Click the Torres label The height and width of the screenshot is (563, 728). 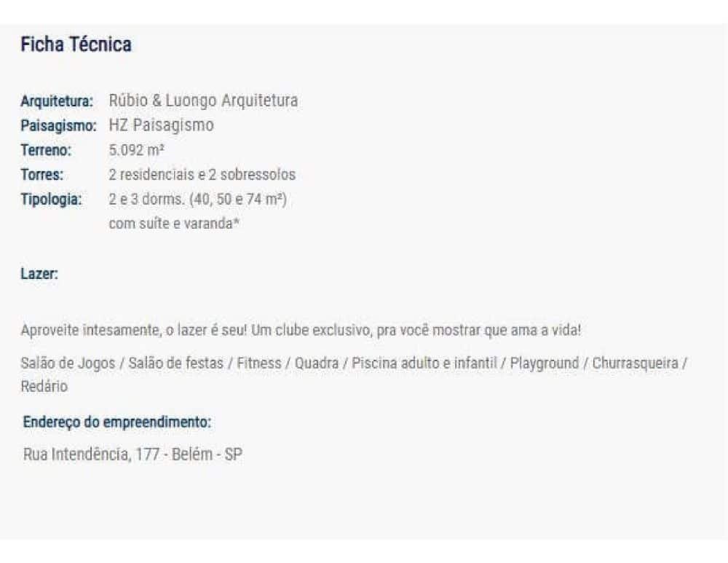coord(43,176)
